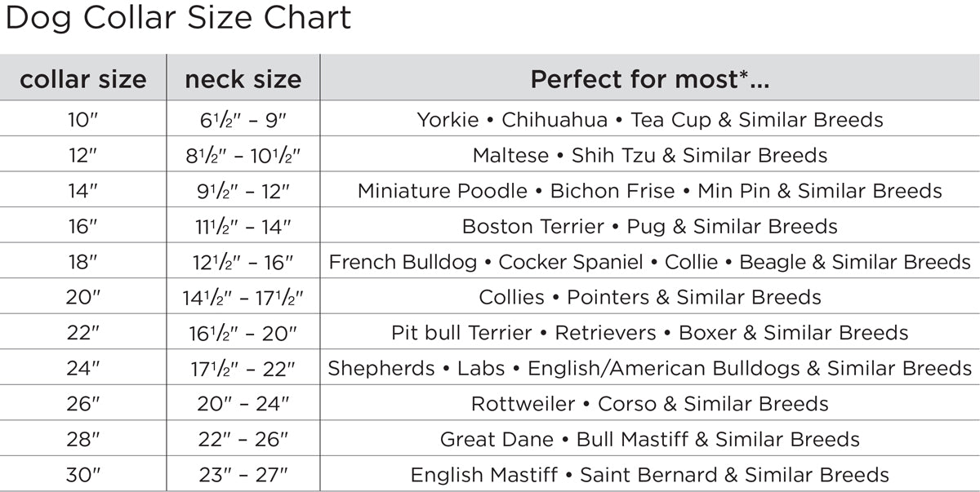Viewport: 980px width, 492px height.
Task: Select the 14½" – 17½" neck size cell
Action: point(243,297)
